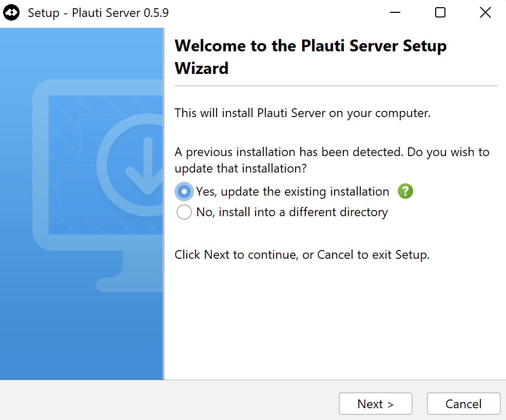The image size is (506, 420).
Task: Click the 'previous installation has been detected' message
Action: click(x=332, y=160)
